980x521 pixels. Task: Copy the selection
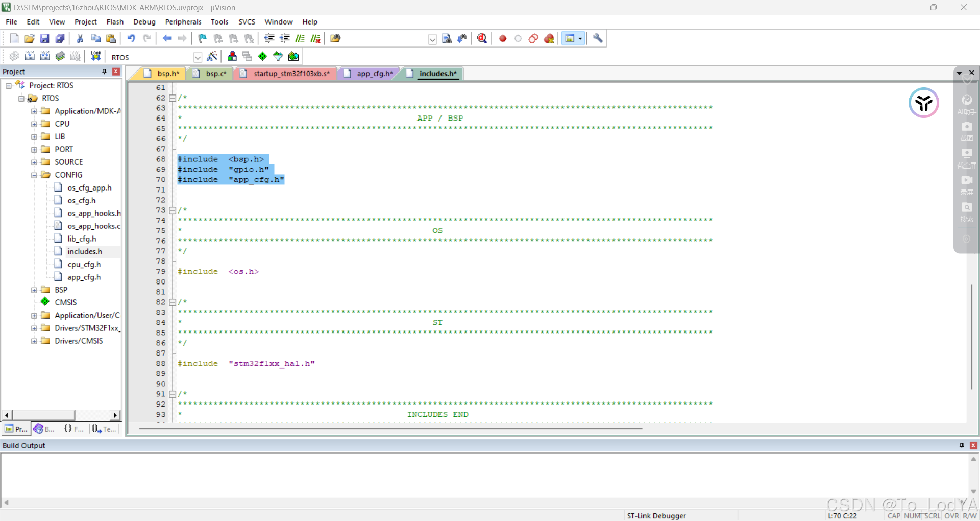[95, 38]
